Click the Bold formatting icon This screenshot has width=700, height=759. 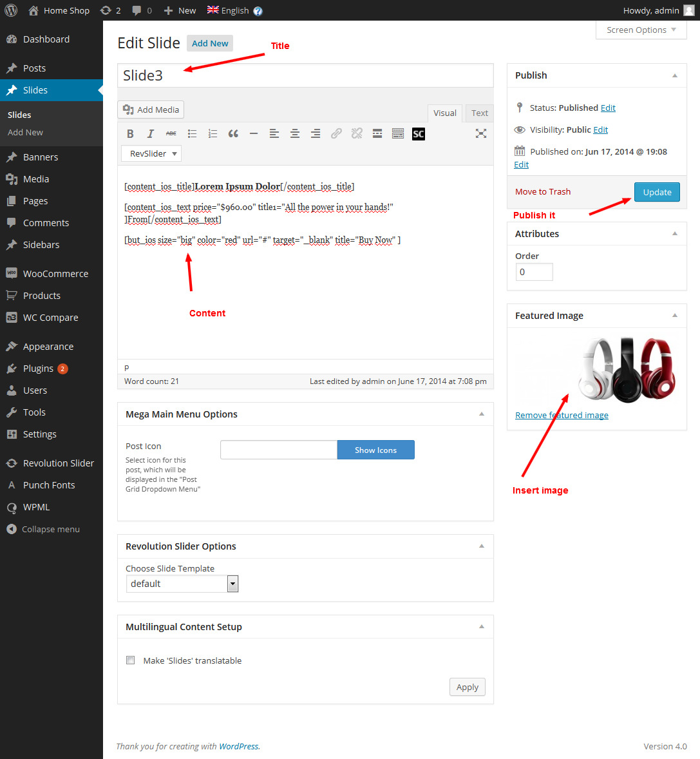pyautogui.click(x=130, y=134)
